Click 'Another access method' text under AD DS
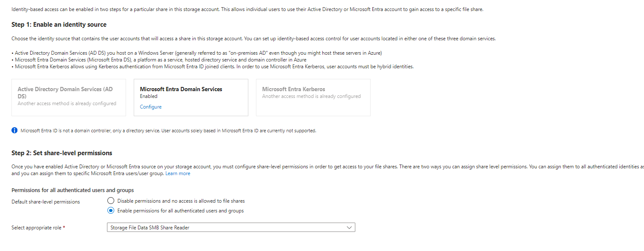The width and height of the screenshot is (644, 251). pyautogui.click(x=67, y=103)
